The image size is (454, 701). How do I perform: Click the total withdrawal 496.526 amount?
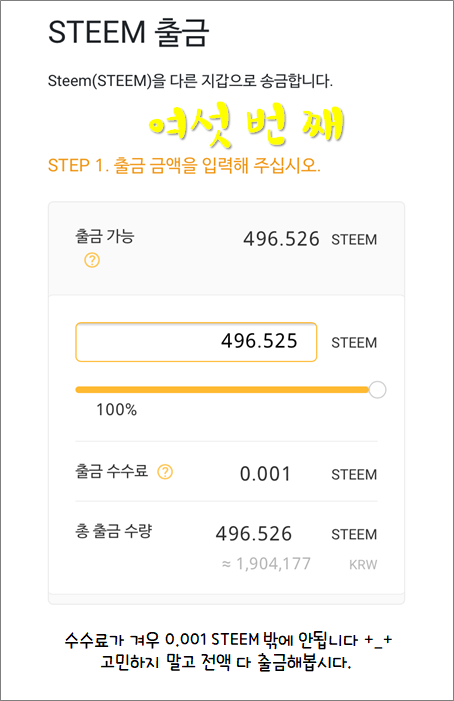pos(253,534)
